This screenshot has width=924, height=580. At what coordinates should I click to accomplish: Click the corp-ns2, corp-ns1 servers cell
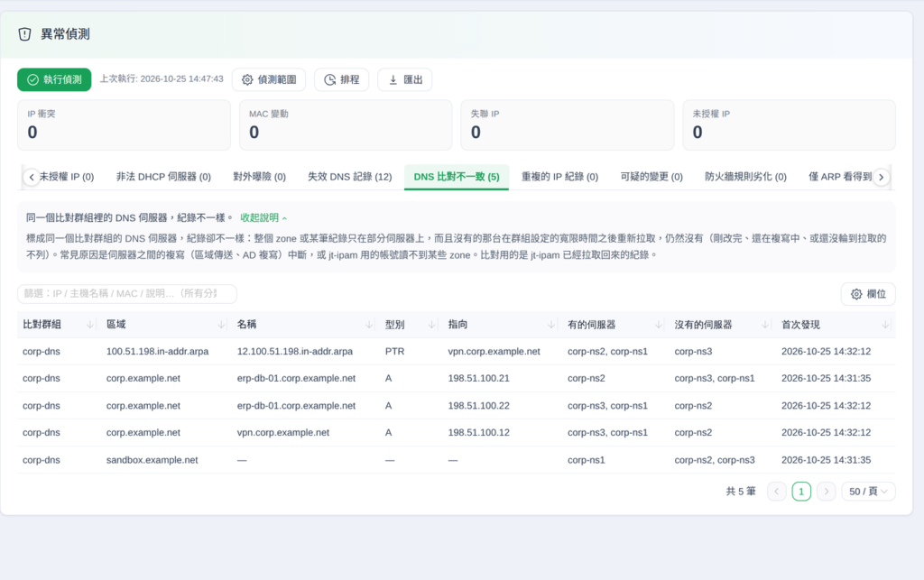click(607, 352)
